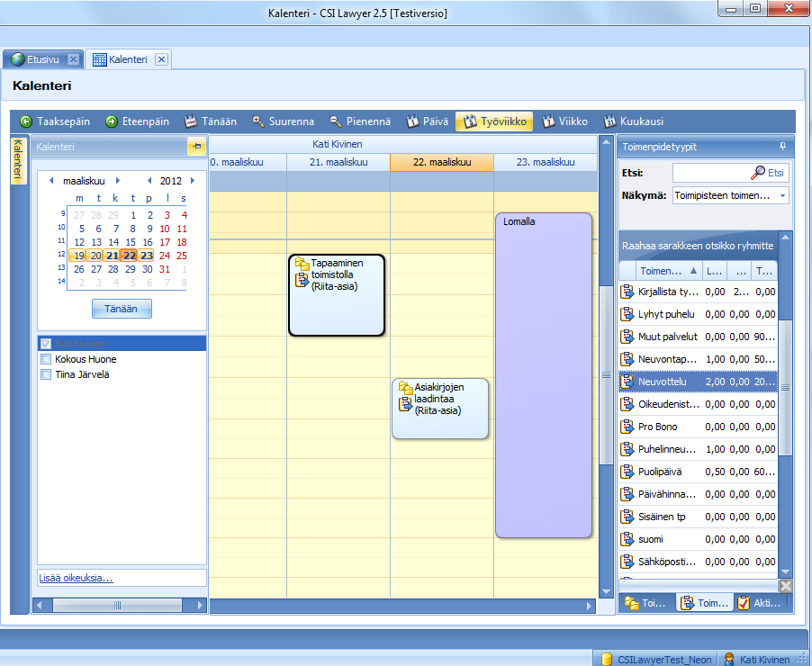This screenshot has width=812, height=666.
Task: Close the Kalenteri tab
Action: 161,59
